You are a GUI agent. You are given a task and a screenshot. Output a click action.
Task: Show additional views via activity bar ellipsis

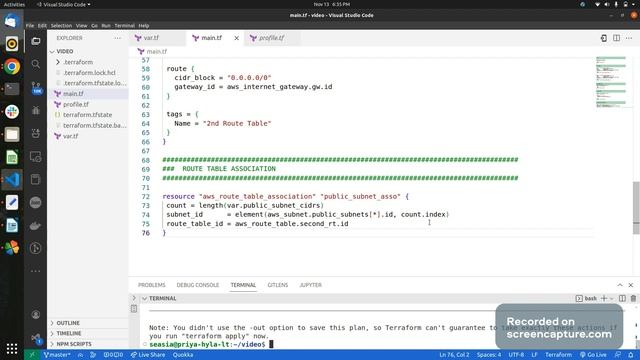[36, 271]
